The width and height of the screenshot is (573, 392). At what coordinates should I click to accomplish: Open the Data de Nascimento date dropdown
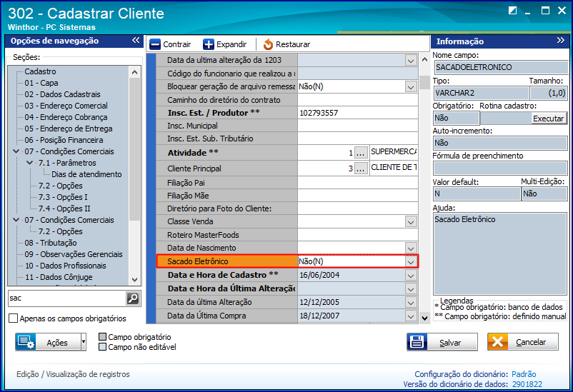411,248
